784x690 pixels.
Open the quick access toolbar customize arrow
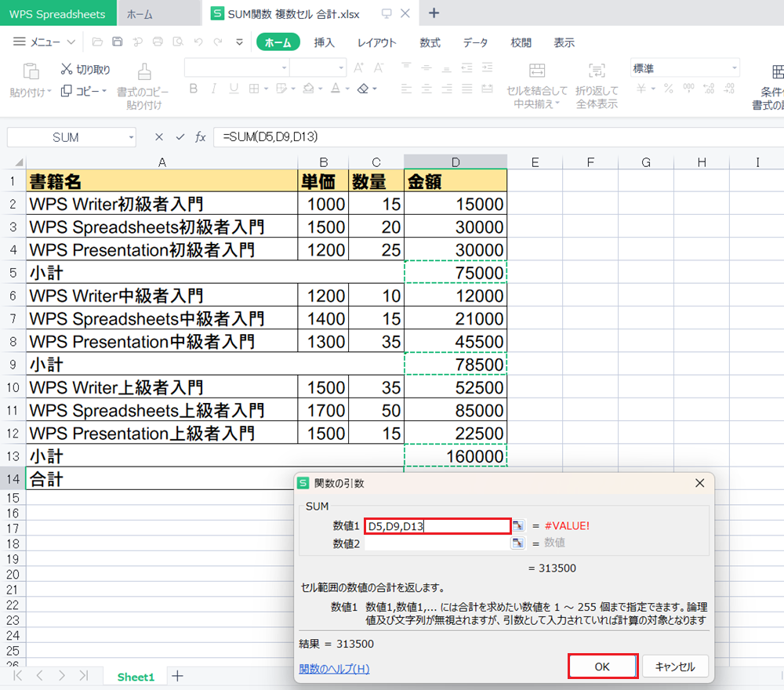click(x=239, y=42)
